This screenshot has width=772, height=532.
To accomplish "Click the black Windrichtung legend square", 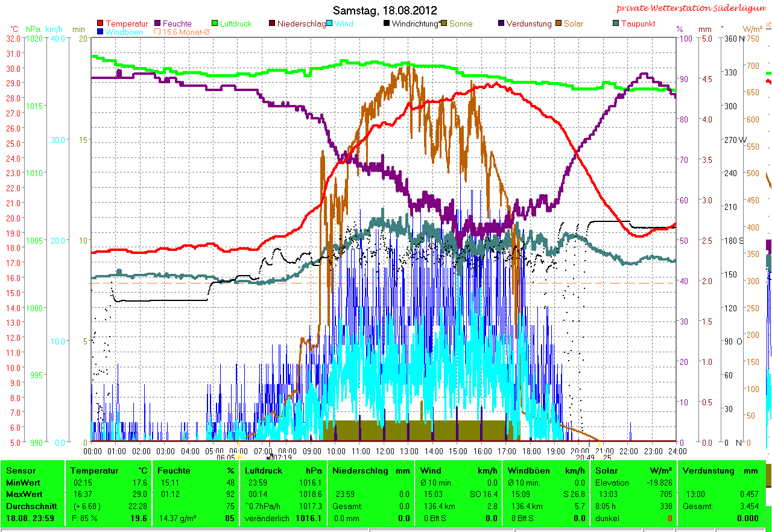I will [387, 24].
